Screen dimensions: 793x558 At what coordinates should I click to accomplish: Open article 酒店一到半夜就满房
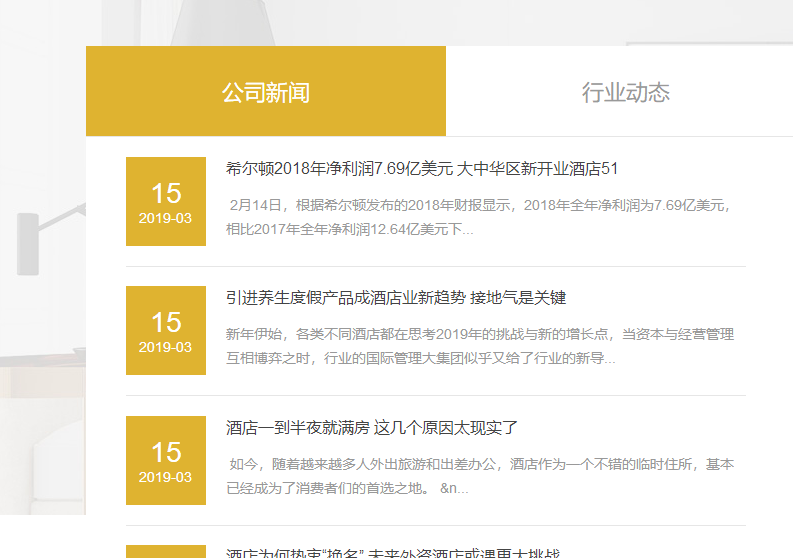click(x=372, y=427)
